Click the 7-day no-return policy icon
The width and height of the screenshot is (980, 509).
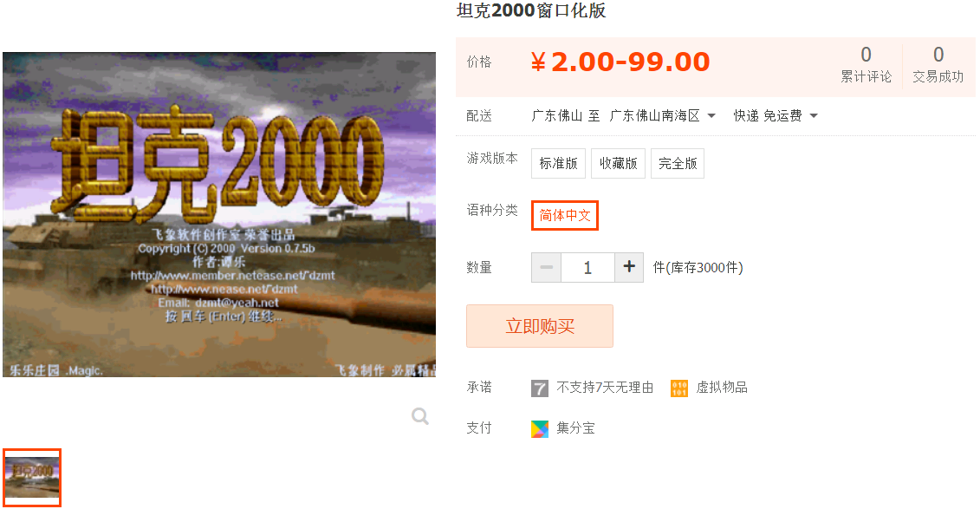point(539,388)
